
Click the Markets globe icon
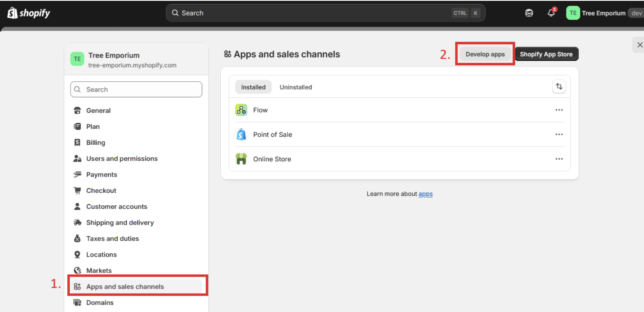pos(77,271)
